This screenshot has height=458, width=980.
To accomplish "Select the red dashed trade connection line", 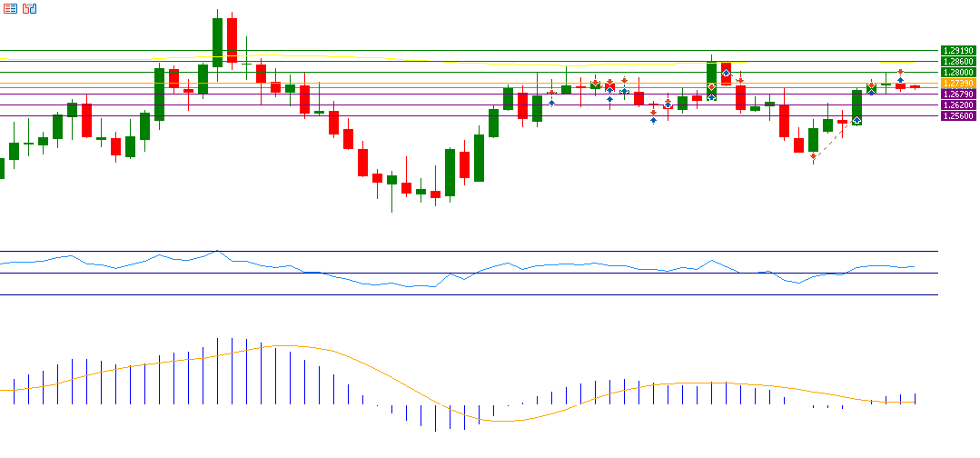I will pyautogui.click(x=834, y=141).
